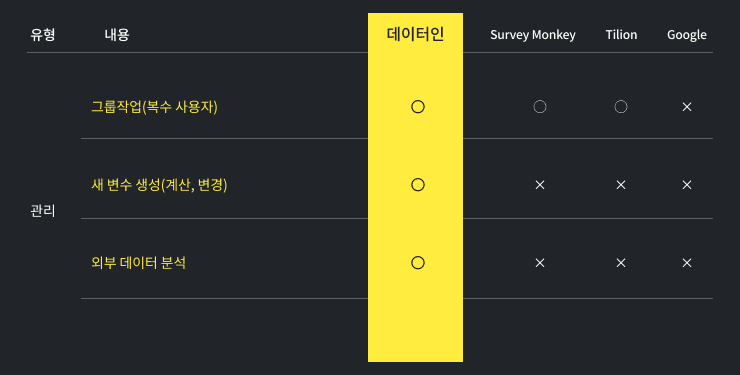Click 데이터인 circle mark for 그룹작업
This screenshot has height=375, width=740.
pyautogui.click(x=418, y=107)
